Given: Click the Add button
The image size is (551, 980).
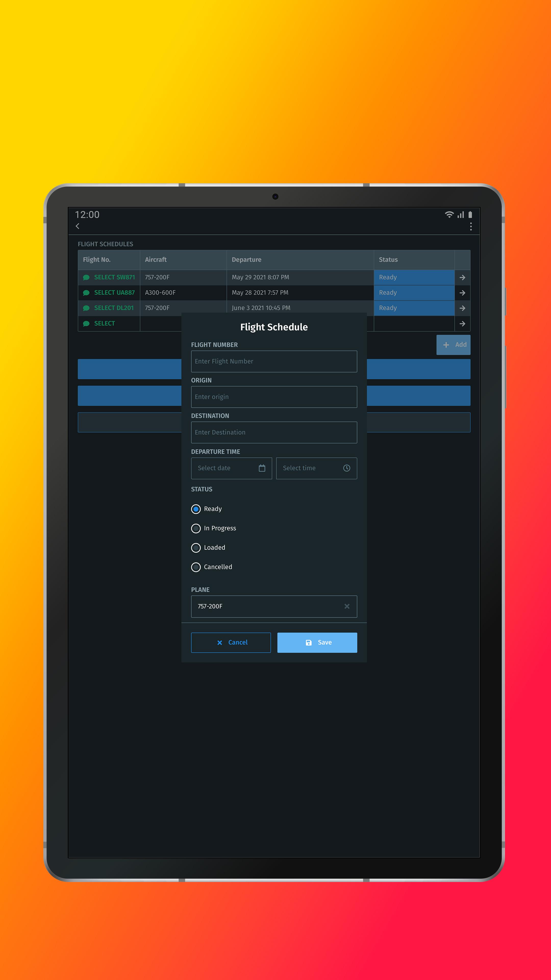Looking at the screenshot, I should [x=453, y=345].
